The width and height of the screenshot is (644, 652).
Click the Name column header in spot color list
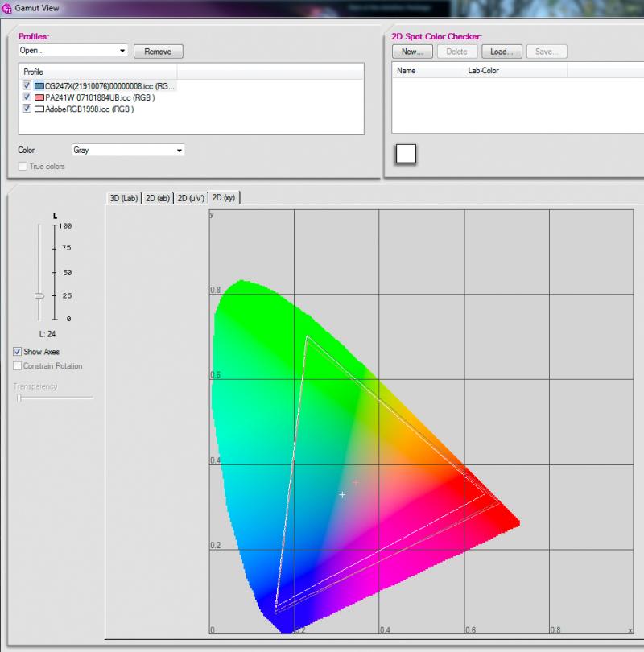428,71
